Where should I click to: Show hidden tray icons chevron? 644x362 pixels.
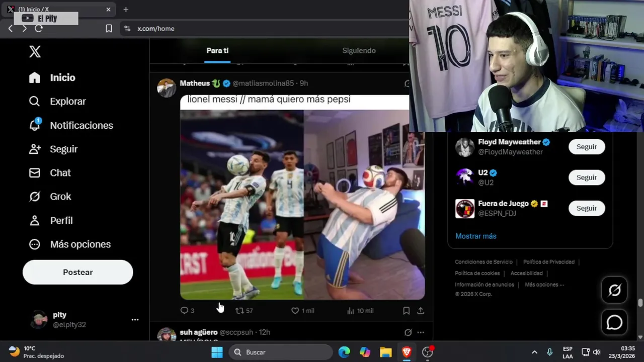click(534, 352)
